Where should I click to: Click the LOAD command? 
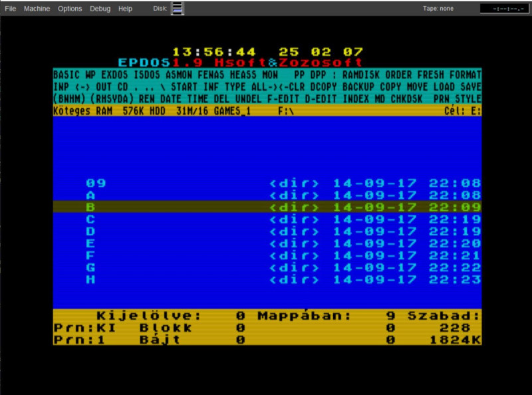pos(444,87)
